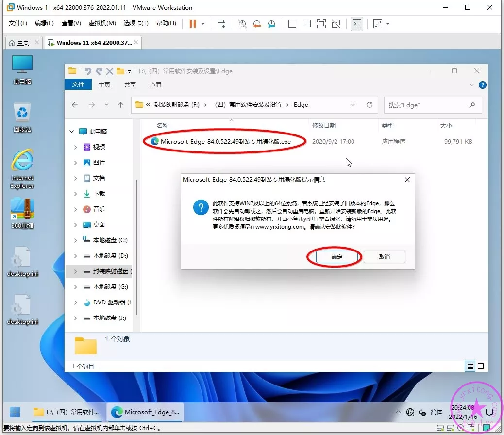Switch to the 查看 ribbon tab
The image size is (504, 435).
(x=155, y=84)
